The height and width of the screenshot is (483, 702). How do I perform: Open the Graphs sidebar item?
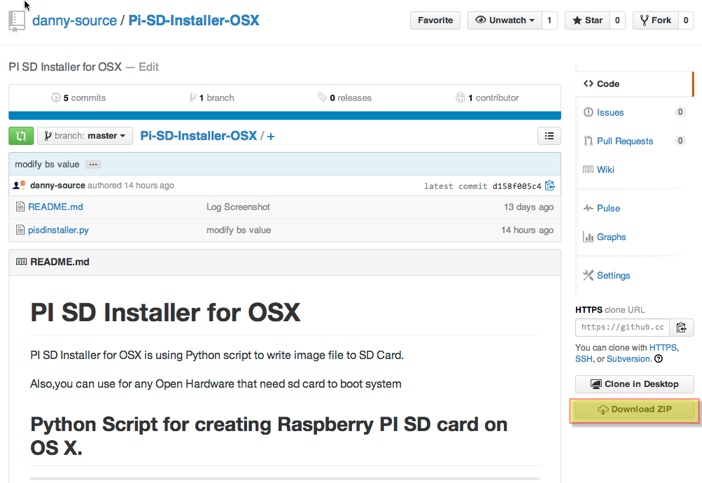610,237
